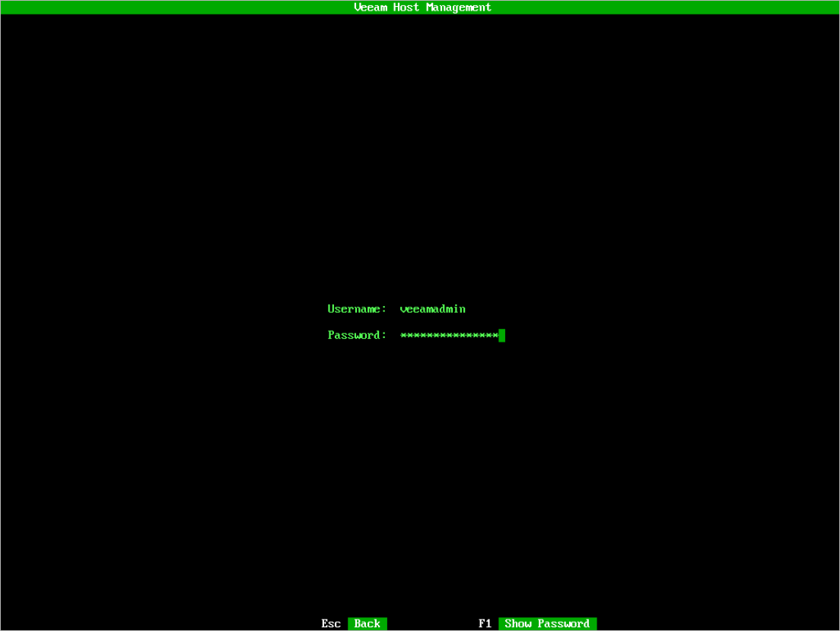Image resolution: width=840 pixels, height=631 pixels.
Task: Click the word Host in the title bar
Action: [406, 8]
